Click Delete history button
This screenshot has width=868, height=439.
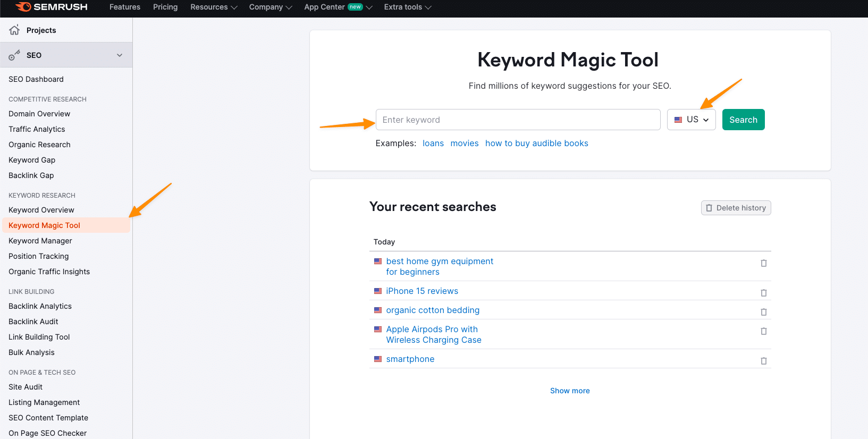click(x=736, y=208)
